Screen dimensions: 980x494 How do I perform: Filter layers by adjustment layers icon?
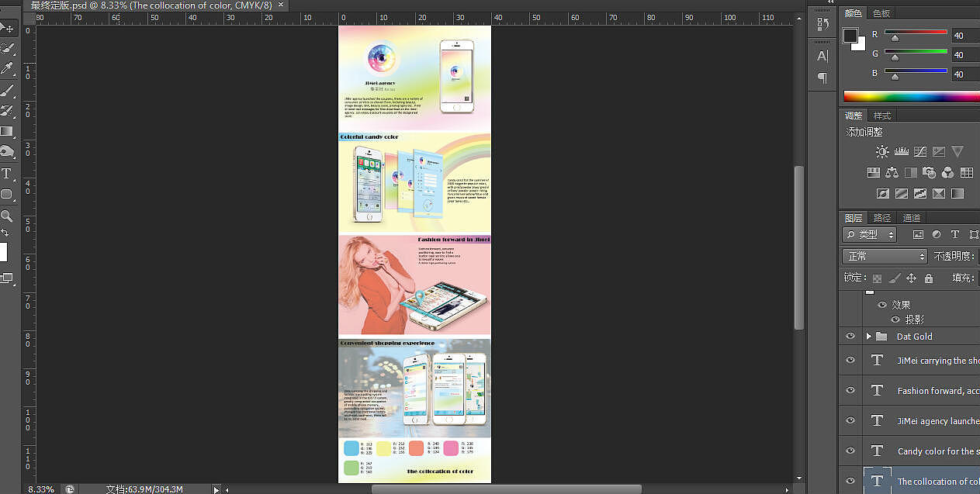[937, 234]
